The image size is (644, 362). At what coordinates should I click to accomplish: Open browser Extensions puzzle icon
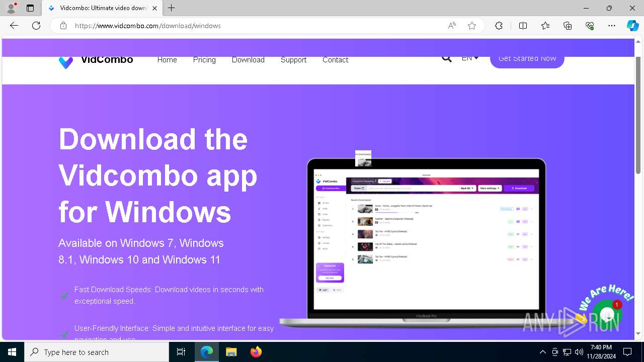[x=499, y=26]
